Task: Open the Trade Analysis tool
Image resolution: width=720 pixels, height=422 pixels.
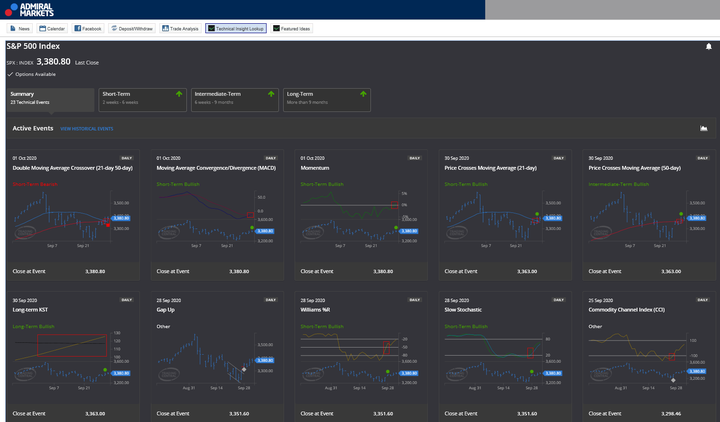Action: pyautogui.click(x=181, y=29)
